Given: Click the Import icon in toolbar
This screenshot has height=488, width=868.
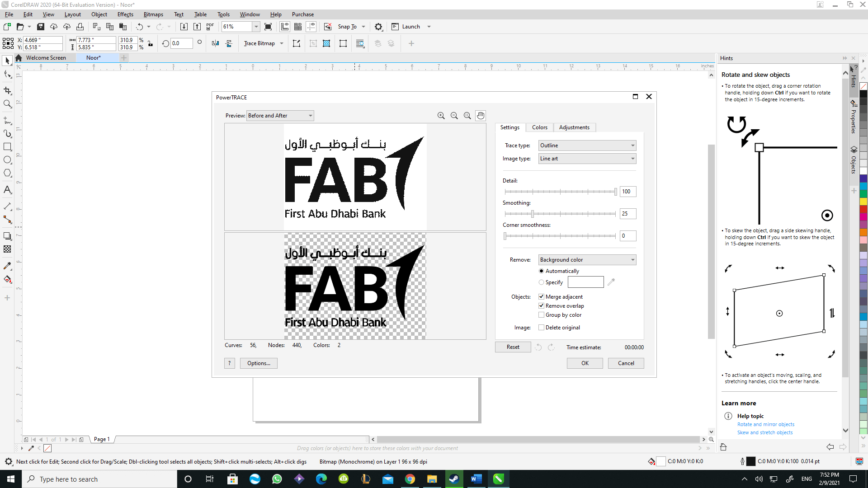Looking at the screenshot, I should (x=184, y=27).
